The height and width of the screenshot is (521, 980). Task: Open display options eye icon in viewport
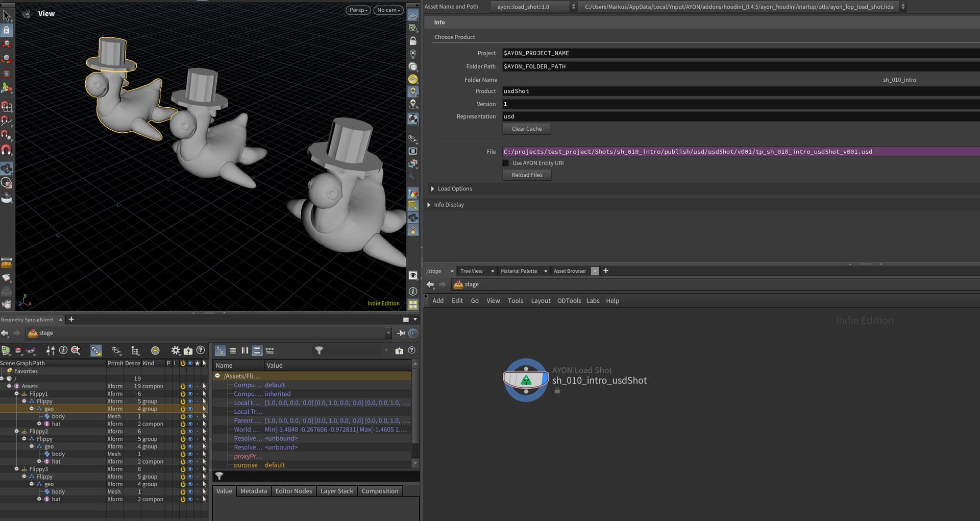[413, 276]
